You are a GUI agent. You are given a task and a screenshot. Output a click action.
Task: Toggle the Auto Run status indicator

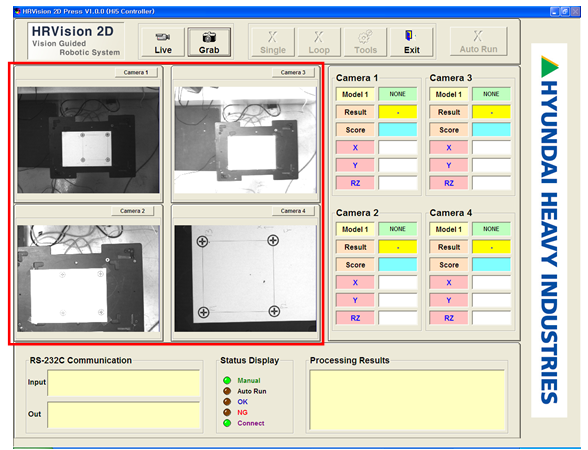click(x=227, y=391)
